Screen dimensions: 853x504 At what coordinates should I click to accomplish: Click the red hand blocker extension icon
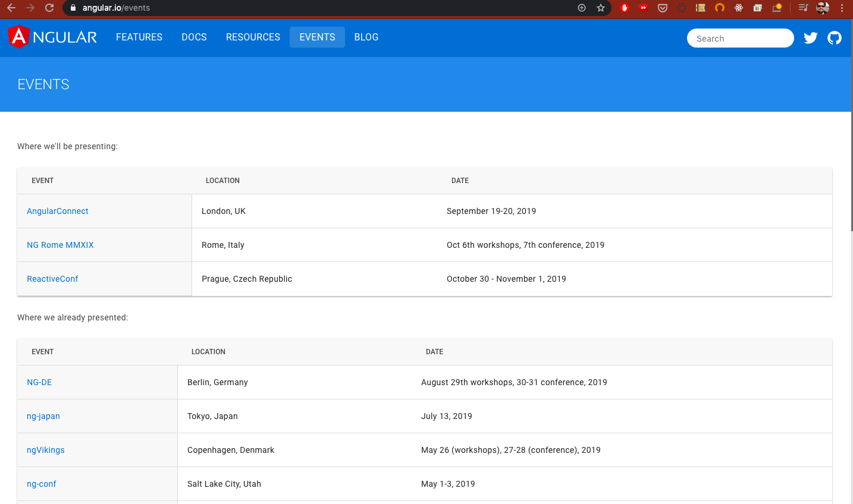[624, 8]
